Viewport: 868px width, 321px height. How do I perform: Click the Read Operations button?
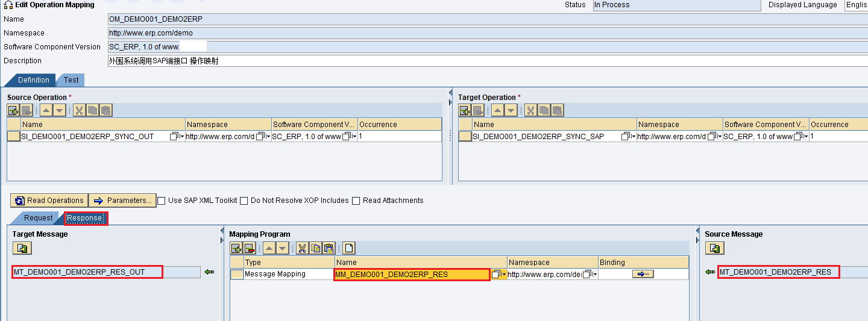click(x=49, y=201)
